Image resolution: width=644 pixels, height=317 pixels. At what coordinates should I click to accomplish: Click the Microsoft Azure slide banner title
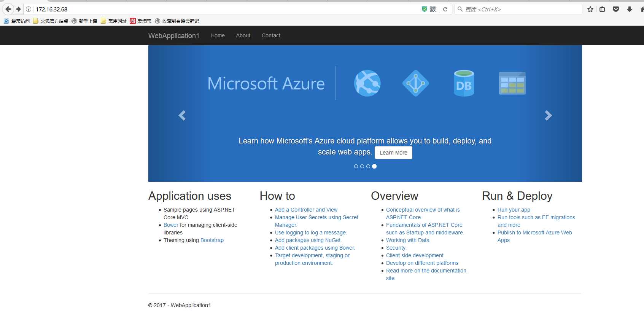click(x=266, y=83)
